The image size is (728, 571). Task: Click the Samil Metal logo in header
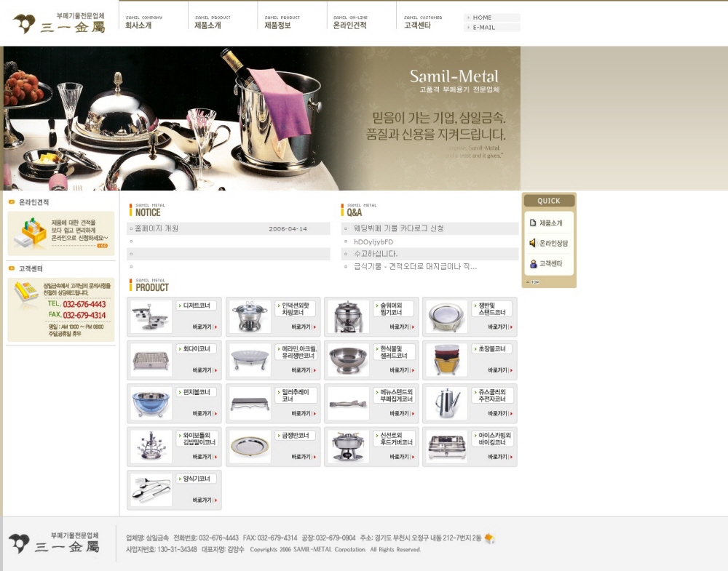point(60,23)
